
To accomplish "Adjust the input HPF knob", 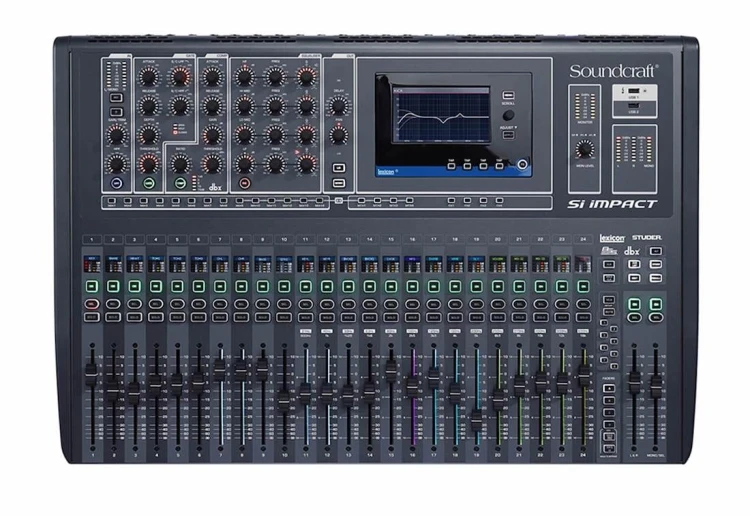I will (x=116, y=164).
